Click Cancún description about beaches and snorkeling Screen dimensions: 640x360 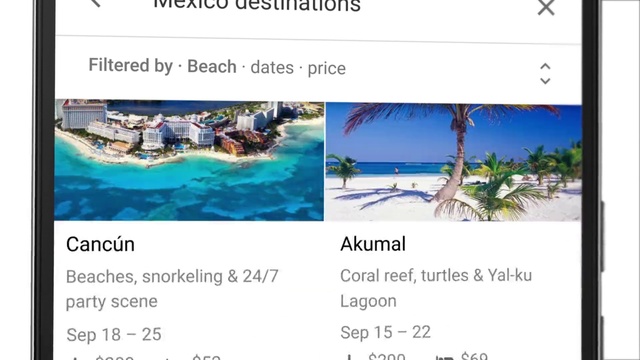coord(172,289)
